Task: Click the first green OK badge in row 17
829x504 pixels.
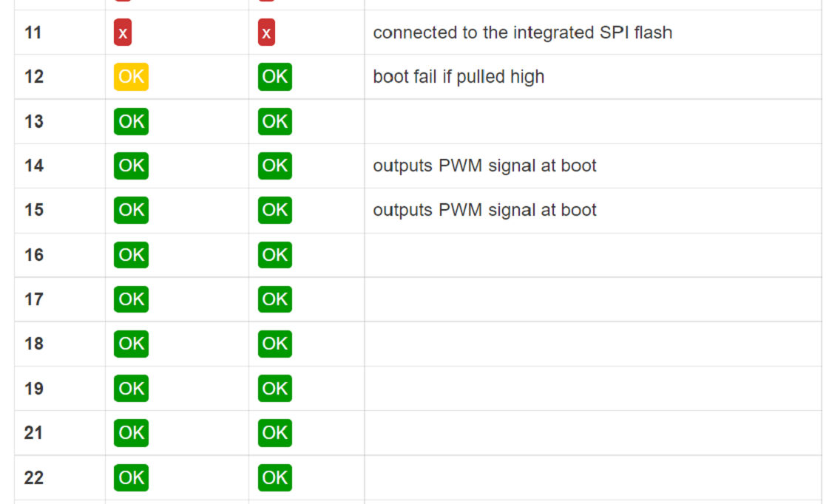Action: pos(131,299)
